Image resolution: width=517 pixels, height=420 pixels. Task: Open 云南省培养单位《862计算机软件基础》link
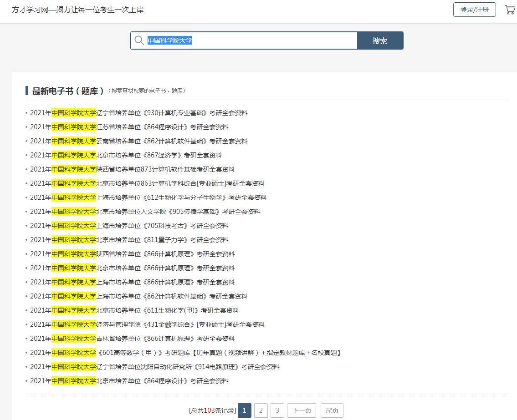pyautogui.click(x=138, y=142)
